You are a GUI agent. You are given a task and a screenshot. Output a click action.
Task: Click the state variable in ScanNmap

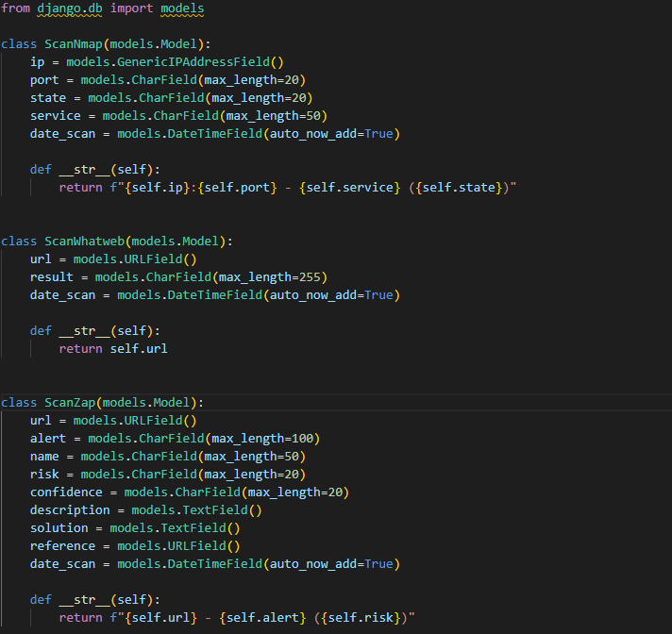[48, 98]
